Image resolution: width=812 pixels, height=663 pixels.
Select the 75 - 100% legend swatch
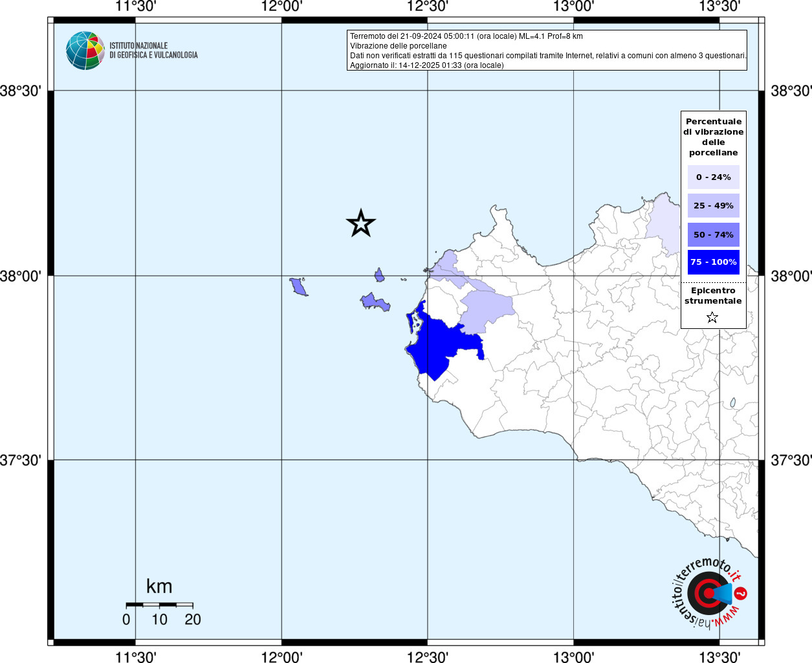[x=714, y=262]
